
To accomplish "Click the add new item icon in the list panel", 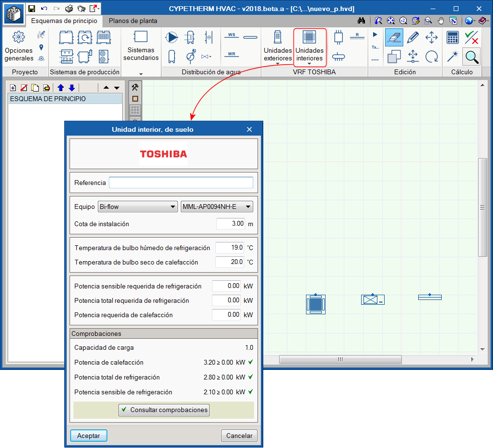I will [13, 88].
